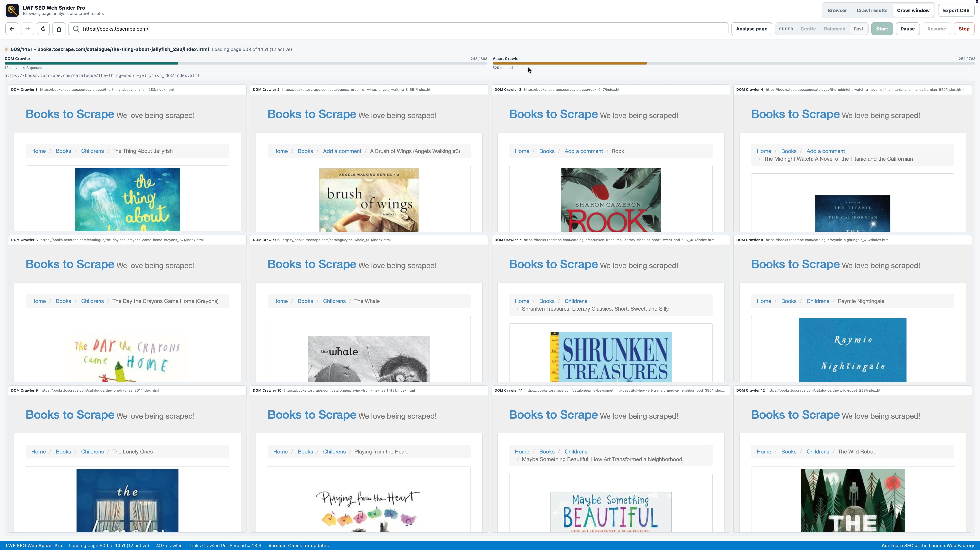Click Maybe Something Beautiful cover image

pos(611,512)
